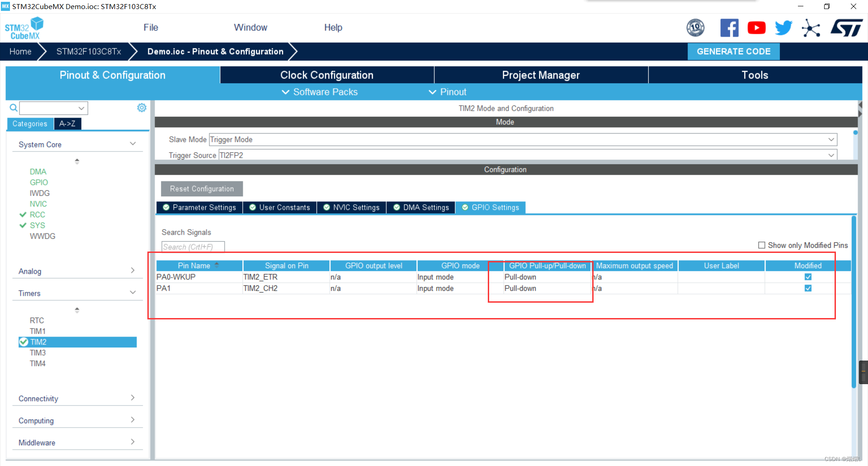
Task: Select TIM1 in Timers list
Action: [x=38, y=331]
